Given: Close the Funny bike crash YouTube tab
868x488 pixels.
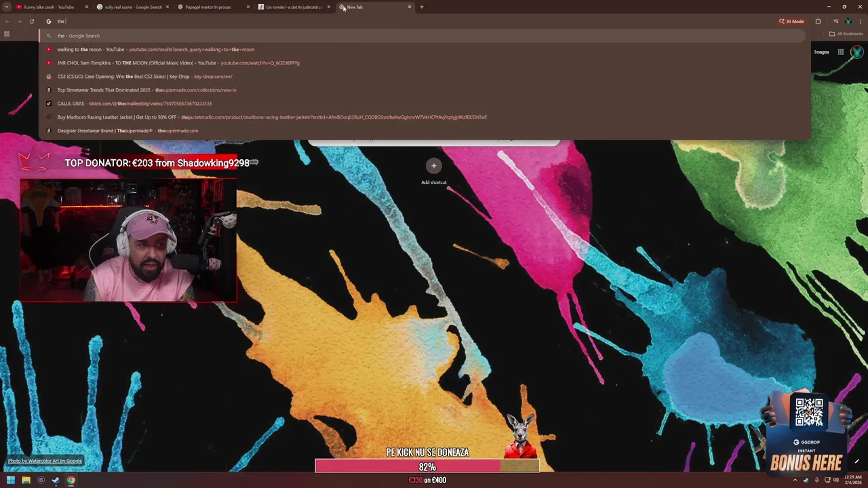Looking at the screenshot, I should click(x=87, y=7).
